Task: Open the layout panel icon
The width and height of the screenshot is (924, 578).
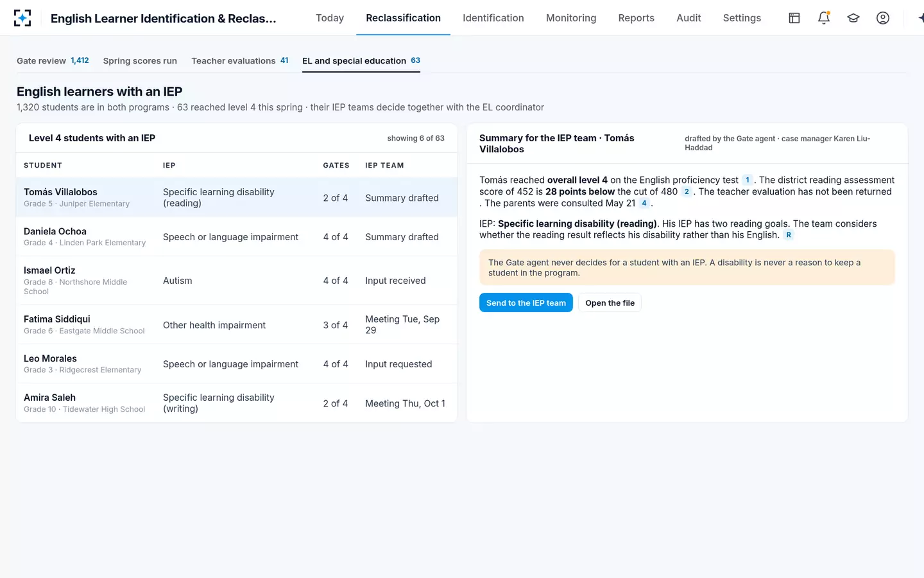Action: [794, 18]
